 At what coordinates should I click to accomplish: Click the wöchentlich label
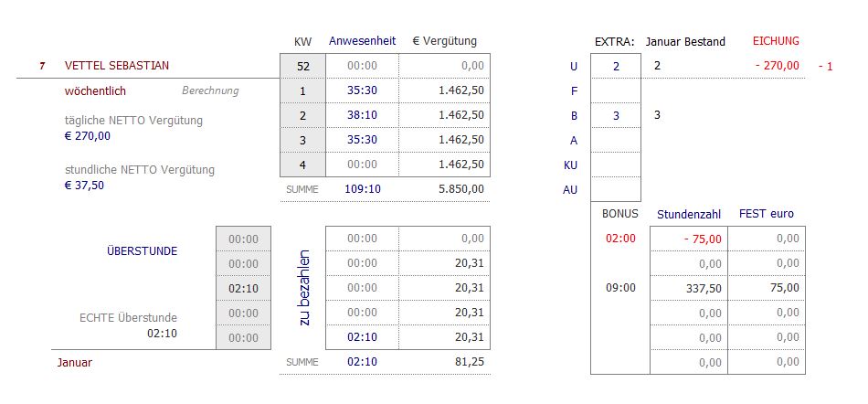95,91
